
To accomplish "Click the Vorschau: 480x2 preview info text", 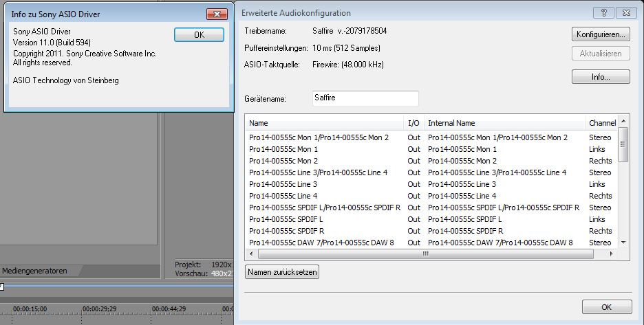I will pos(204,273).
